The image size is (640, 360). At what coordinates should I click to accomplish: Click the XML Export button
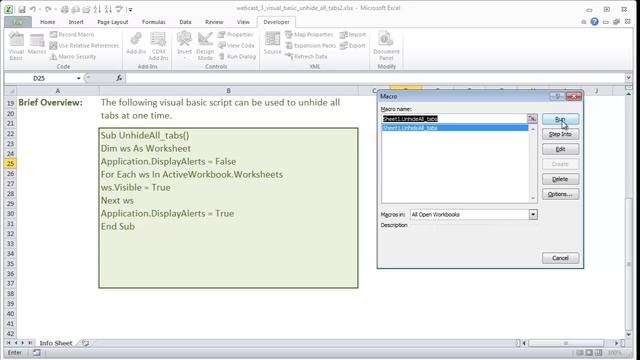[353, 45]
